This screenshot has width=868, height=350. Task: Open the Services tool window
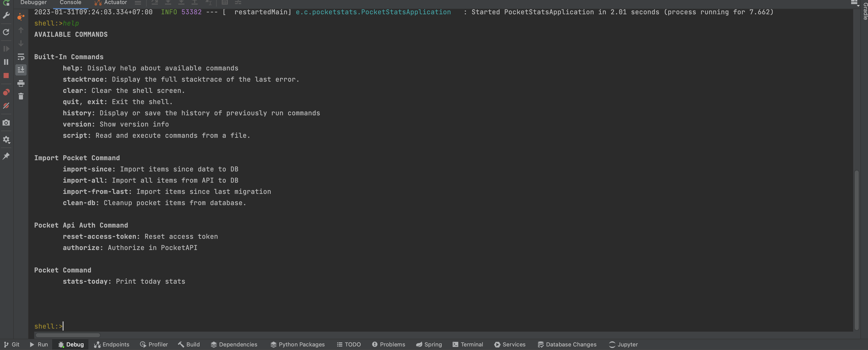(x=510, y=344)
